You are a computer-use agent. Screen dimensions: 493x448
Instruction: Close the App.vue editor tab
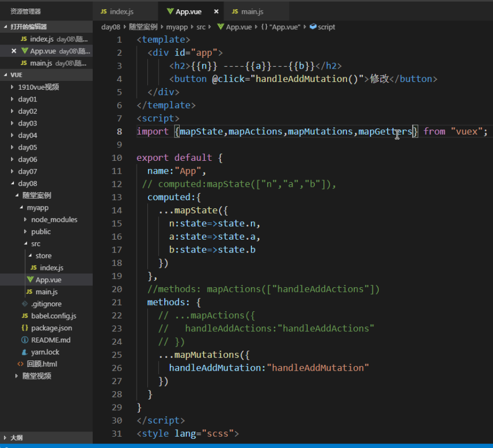coord(216,12)
